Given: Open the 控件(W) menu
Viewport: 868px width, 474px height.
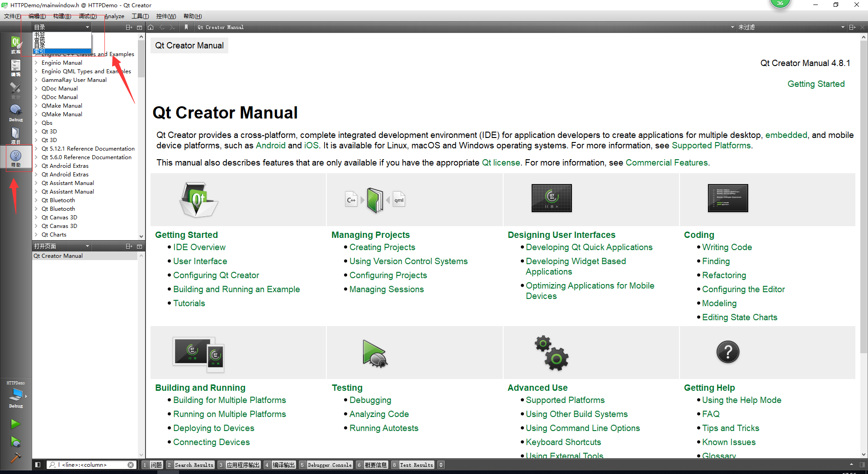Looking at the screenshot, I should point(166,16).
